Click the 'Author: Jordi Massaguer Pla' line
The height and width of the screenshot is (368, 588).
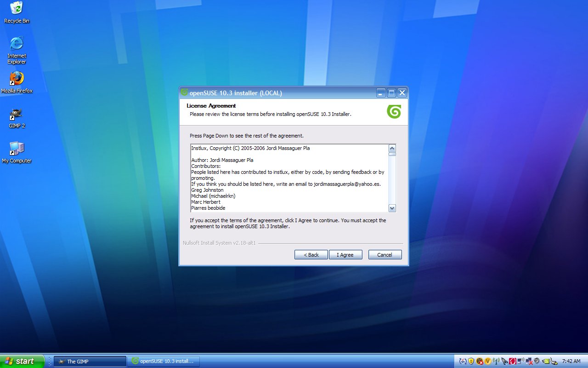point(222,160)
